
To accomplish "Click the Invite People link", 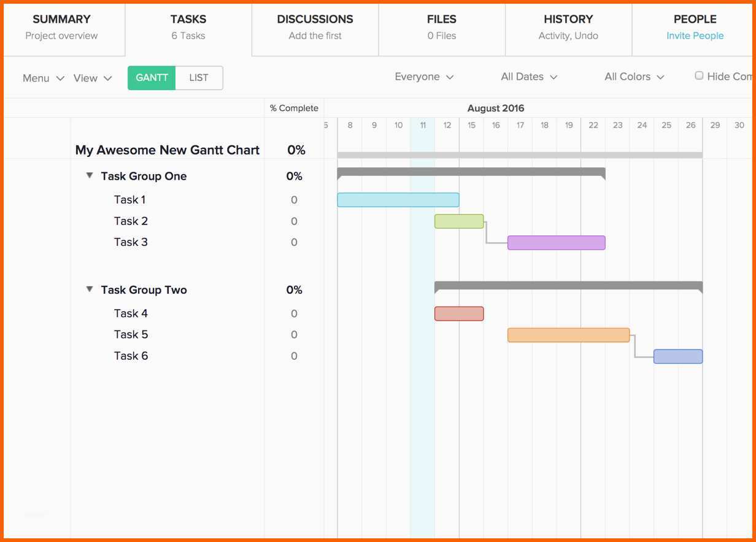I will [695, 36].
